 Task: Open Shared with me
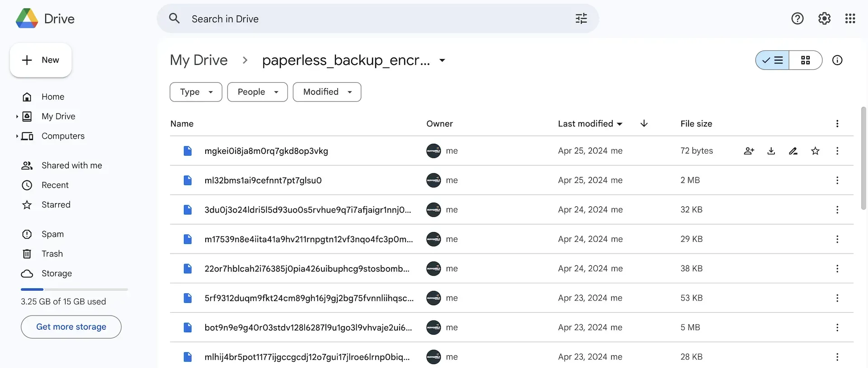click(x=71, y=165)
